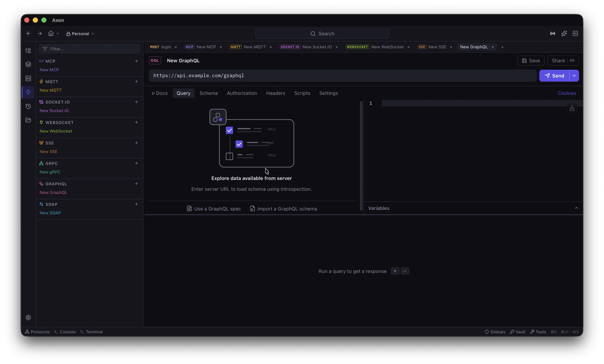Screen dimensions: 604x364
Task: Switch to the Authorization tab
Action: (242, 93)
